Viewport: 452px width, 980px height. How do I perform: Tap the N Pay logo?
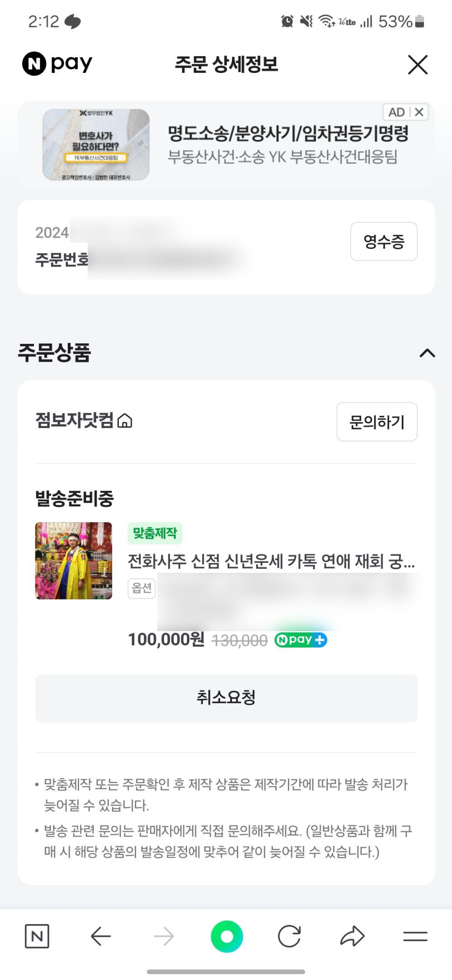click(x=57, y=64)
